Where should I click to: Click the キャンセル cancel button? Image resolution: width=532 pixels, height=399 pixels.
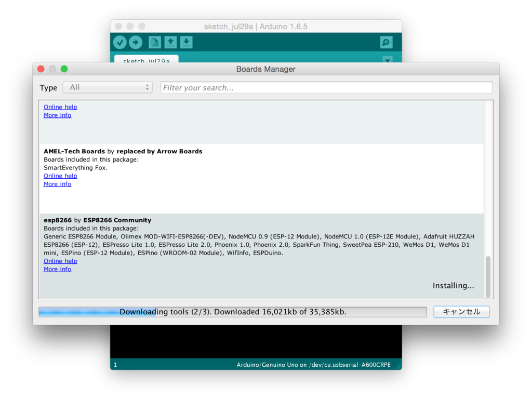pyautogui.click(x=461, y=312)
